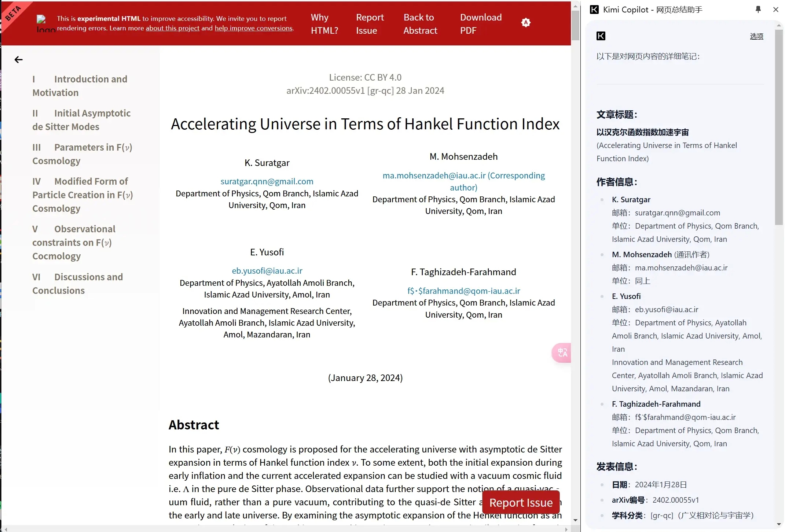Click the Kimi avatar icon above summary

(601, 36)
